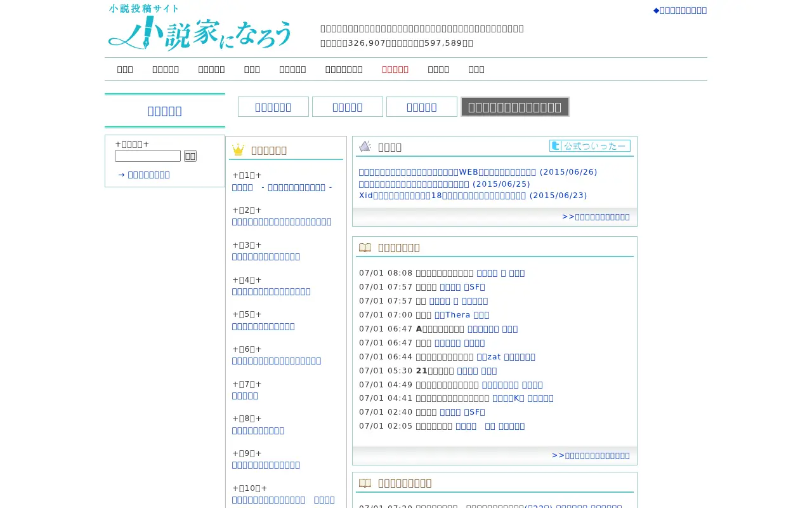Click the pencil icon beside news header
This screenshot has height=508, width=812.
pyautogui.click(x=365, y=147)
